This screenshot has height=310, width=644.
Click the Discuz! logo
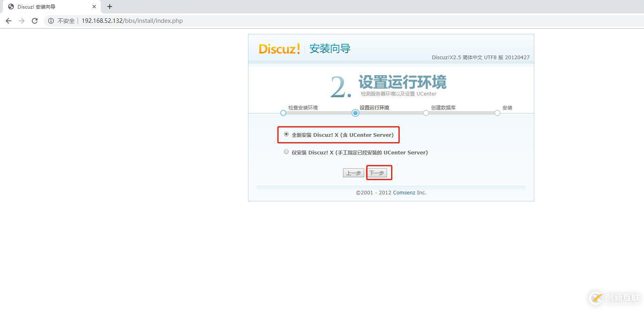click(x=279, y=49)
